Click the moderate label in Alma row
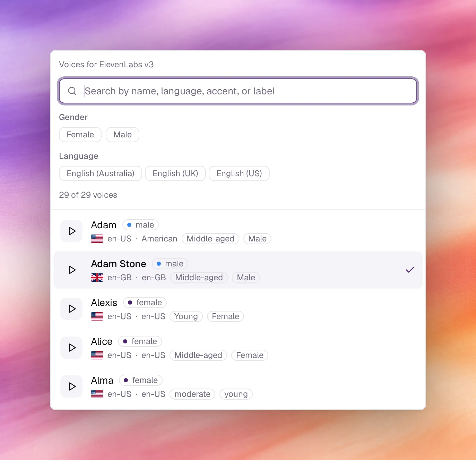 [192, 394]
